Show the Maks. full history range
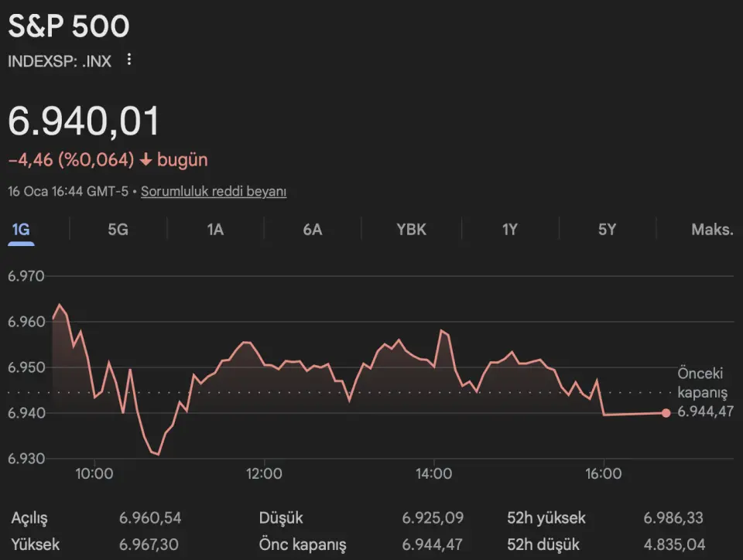 point(711,230)
